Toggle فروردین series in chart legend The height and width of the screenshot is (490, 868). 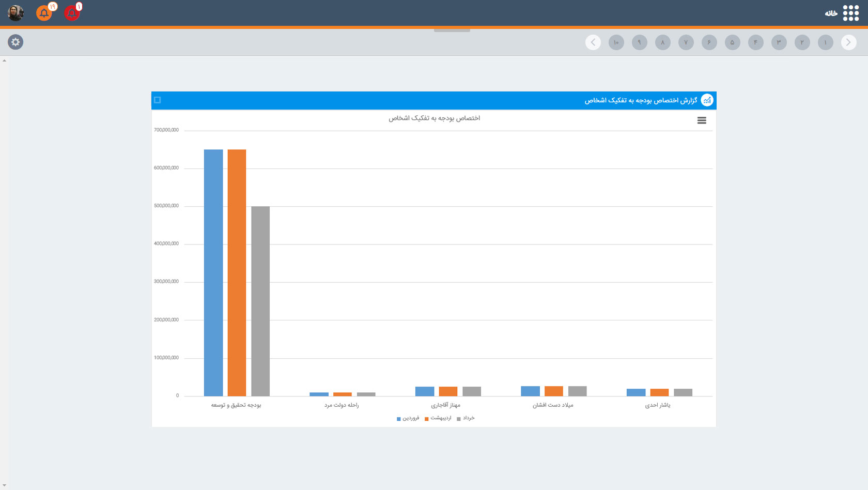point(408,418)
